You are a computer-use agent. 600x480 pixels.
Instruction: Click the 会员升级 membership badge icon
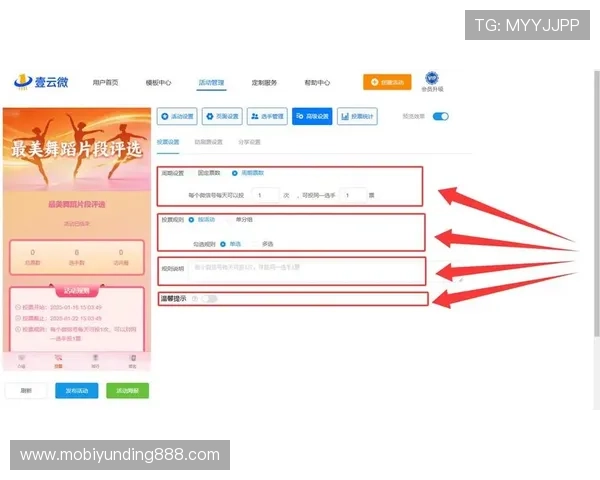coord(432,81)
